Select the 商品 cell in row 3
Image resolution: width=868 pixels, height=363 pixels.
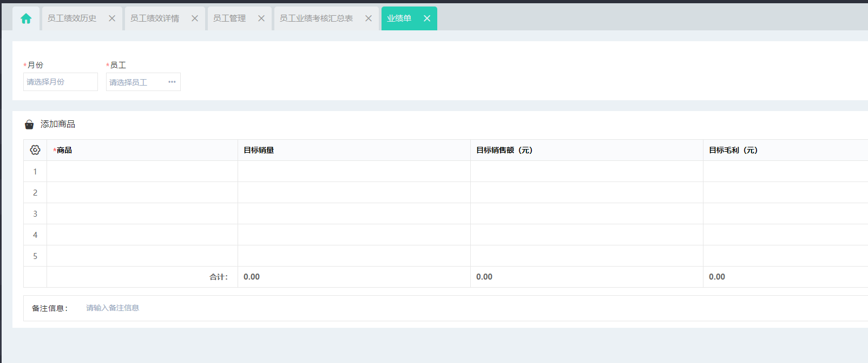tap(142, 213)
